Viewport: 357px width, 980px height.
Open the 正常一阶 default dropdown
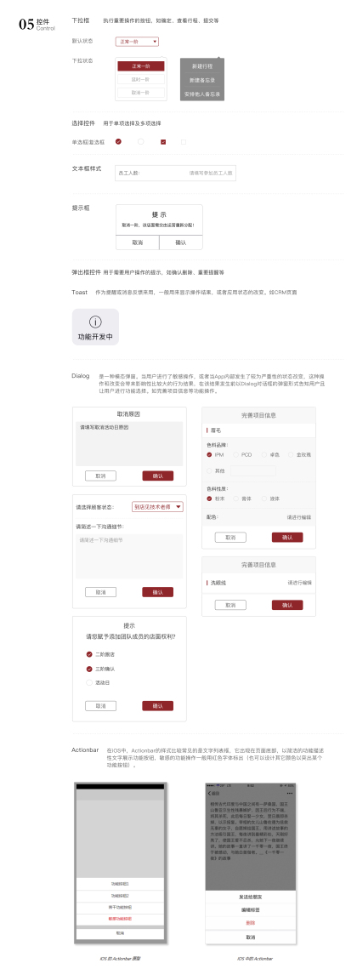tap(137, 42)
